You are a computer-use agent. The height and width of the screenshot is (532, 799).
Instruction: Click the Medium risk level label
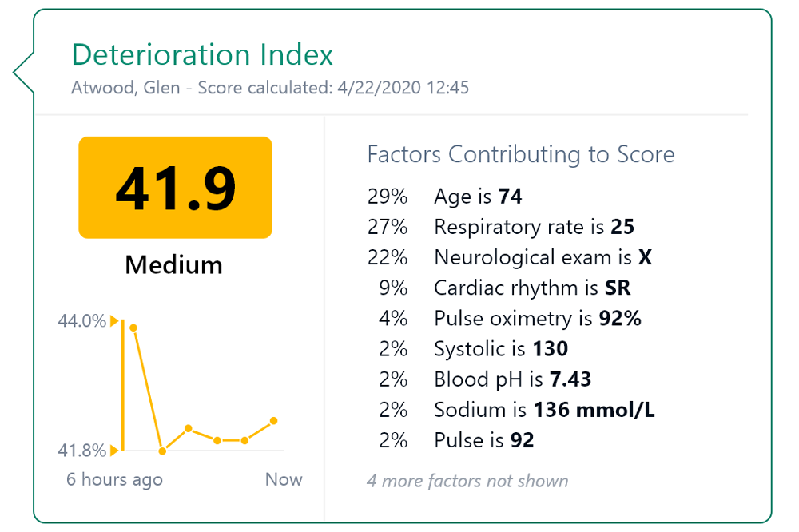pyautogui.click(x=173, y=264)
